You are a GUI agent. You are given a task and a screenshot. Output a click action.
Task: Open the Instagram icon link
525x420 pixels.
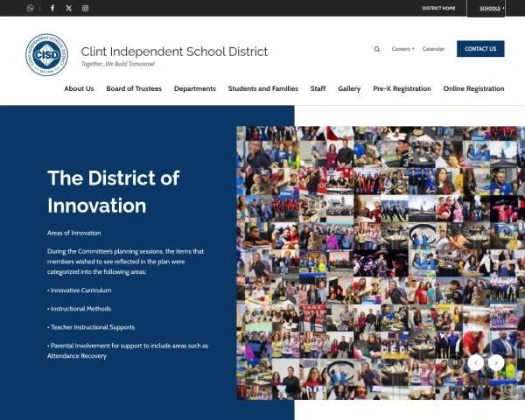[85, 8]
